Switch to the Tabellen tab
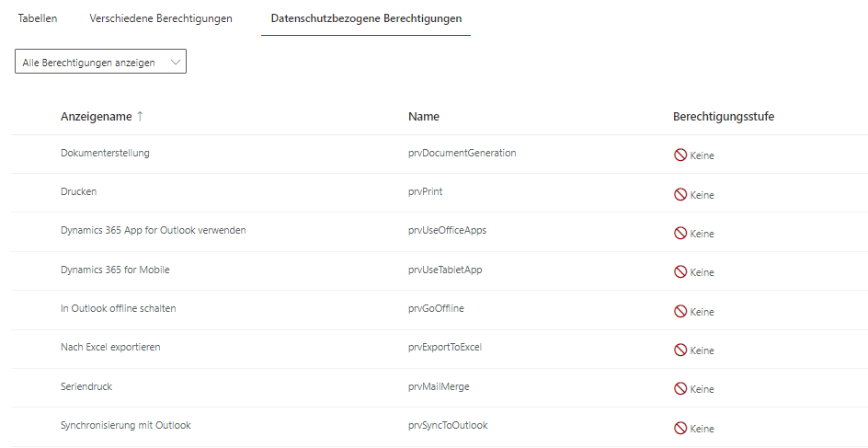The image size is (868, 448). (38, 18)
